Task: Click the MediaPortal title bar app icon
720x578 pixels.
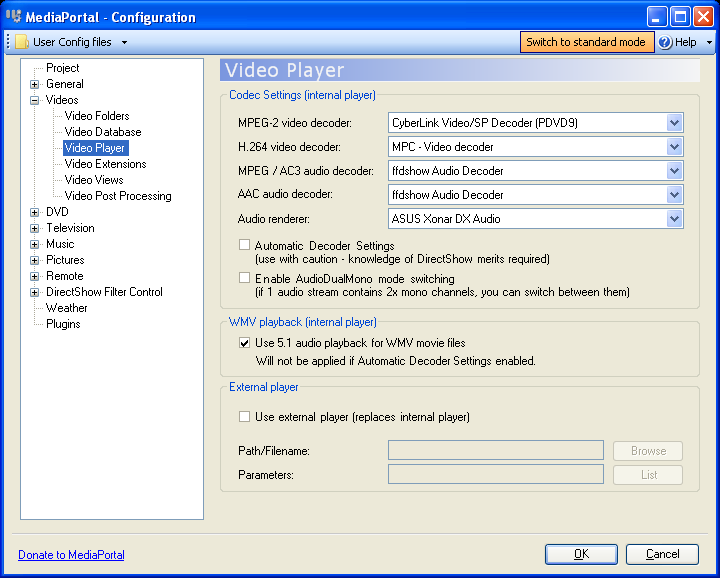Action: point(14,17)
